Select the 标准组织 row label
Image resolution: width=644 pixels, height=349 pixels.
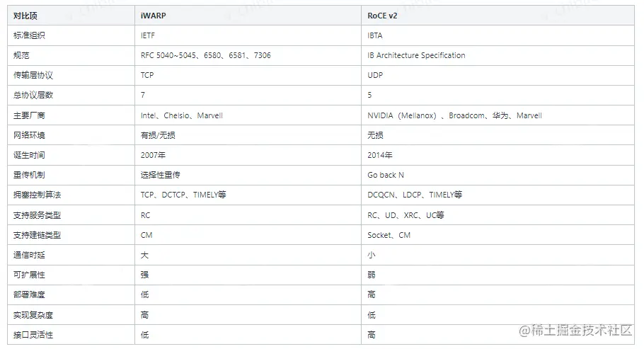point(29,35)
